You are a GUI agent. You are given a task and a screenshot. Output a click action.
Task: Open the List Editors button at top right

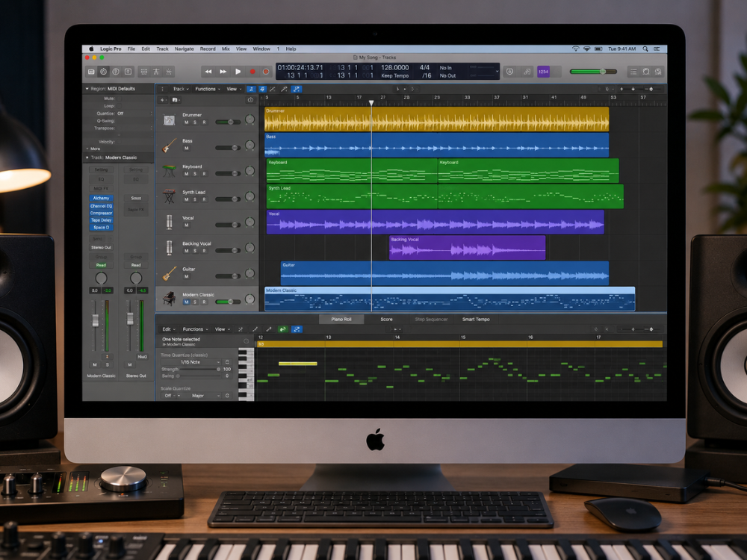coord(633,72)
